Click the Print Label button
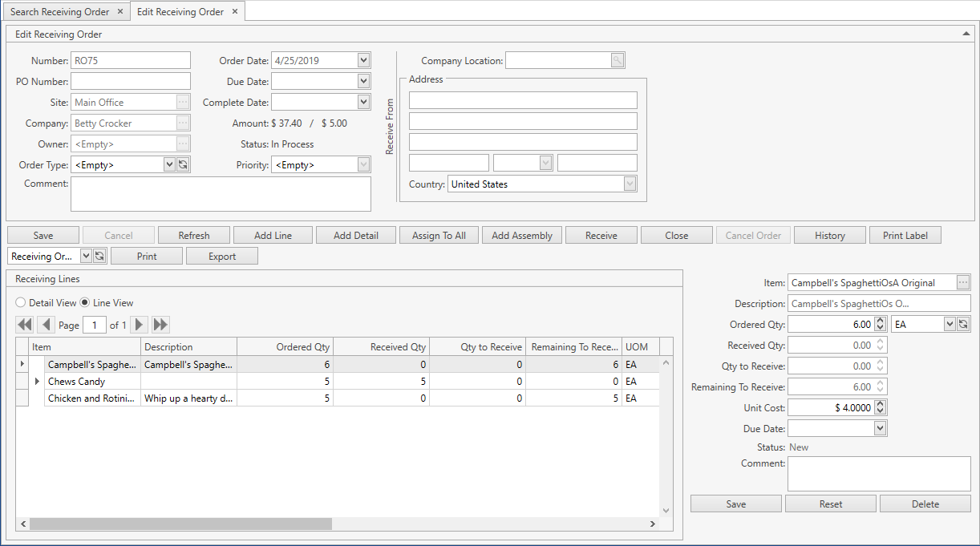This screenshot has height=546, width=980. [x=905, y=235]
